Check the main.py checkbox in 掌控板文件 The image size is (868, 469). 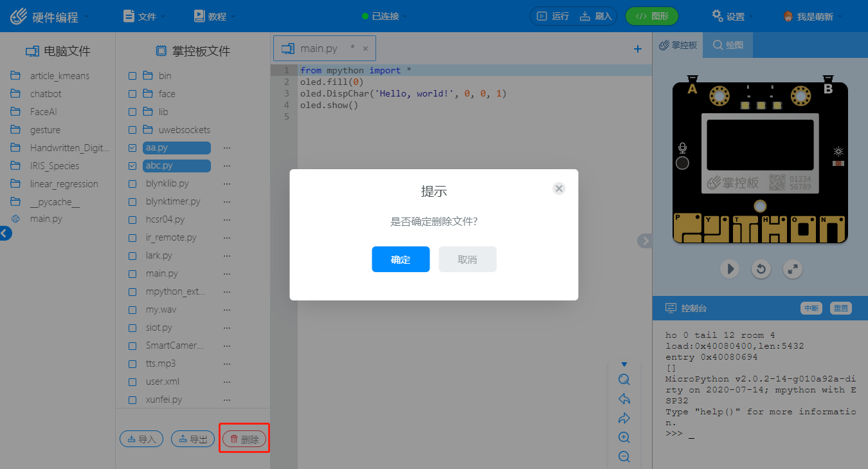point(132,274)
